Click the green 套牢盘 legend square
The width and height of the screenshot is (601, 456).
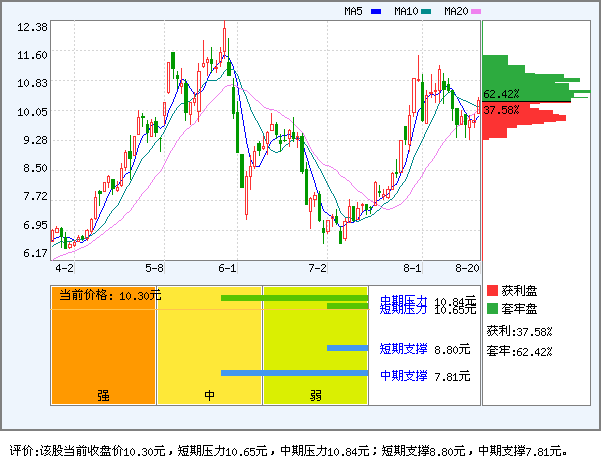tap(492, 309)
